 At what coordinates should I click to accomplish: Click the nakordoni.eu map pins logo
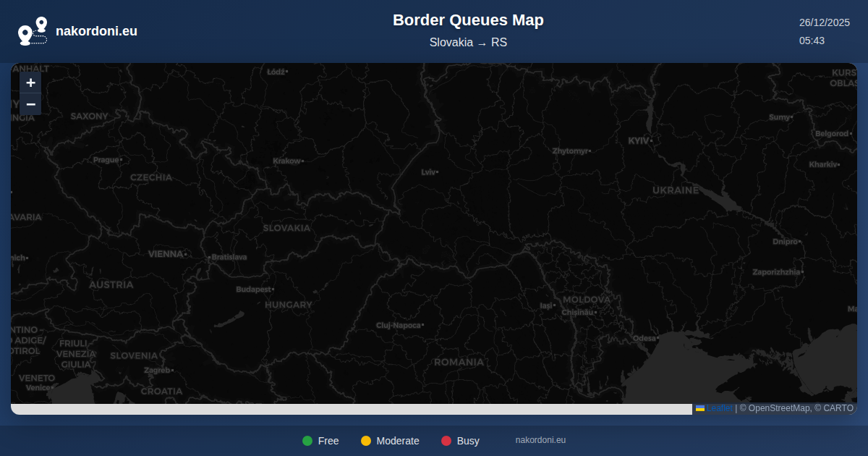pos(33,31)
